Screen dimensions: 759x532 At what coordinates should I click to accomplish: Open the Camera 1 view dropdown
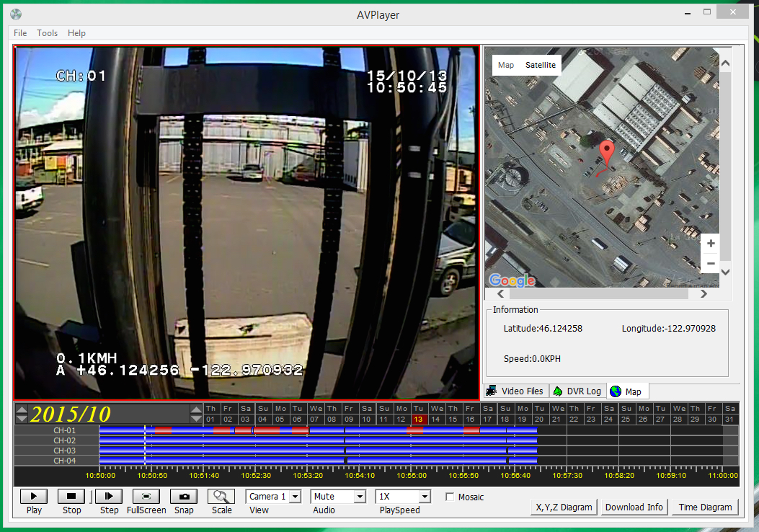pyautogui.click(x=294, y=497)
